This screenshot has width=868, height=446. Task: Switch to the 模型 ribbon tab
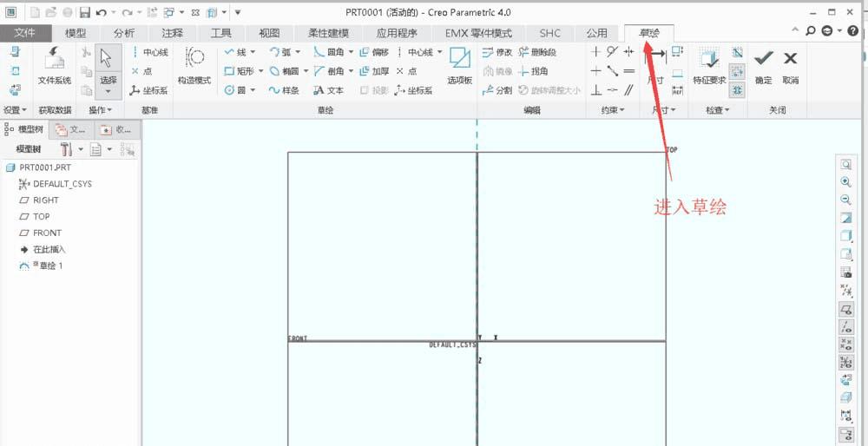pyautogui.click(x=76, y=33)
